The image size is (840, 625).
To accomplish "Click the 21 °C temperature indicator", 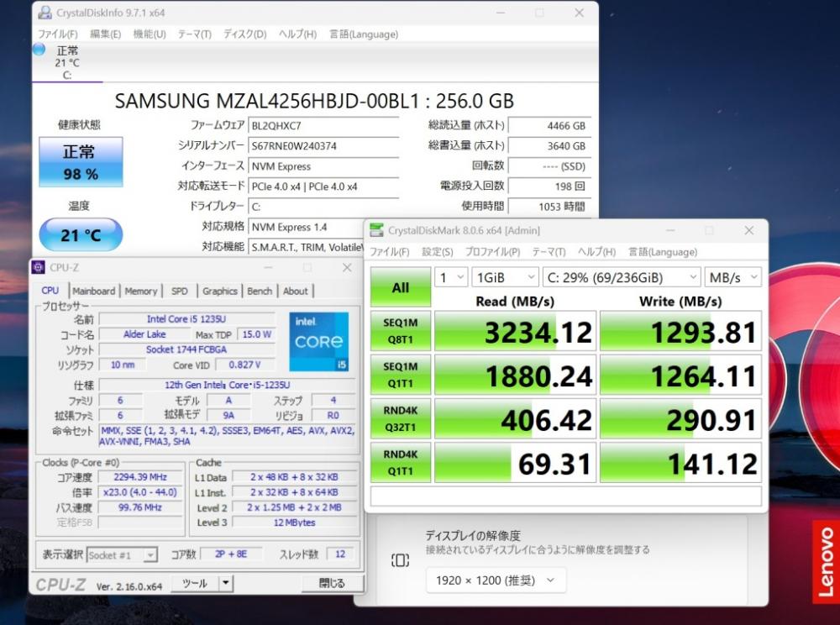I will [x=81, y=234].
